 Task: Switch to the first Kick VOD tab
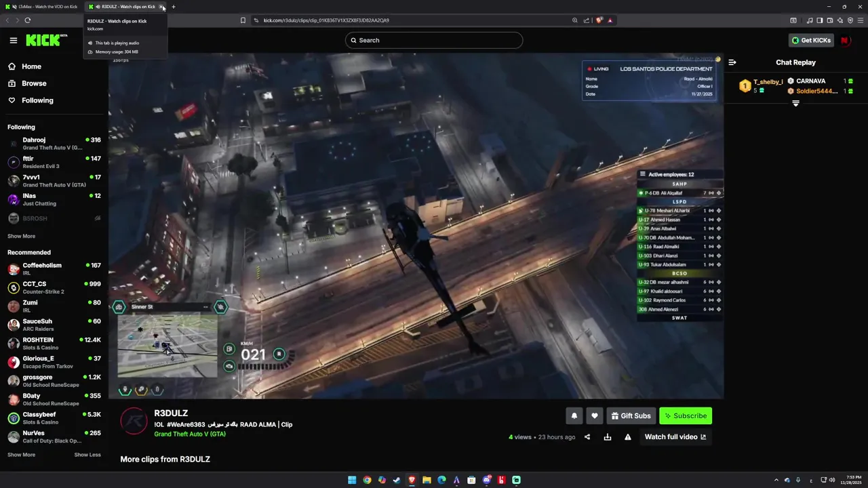[42, 7]
